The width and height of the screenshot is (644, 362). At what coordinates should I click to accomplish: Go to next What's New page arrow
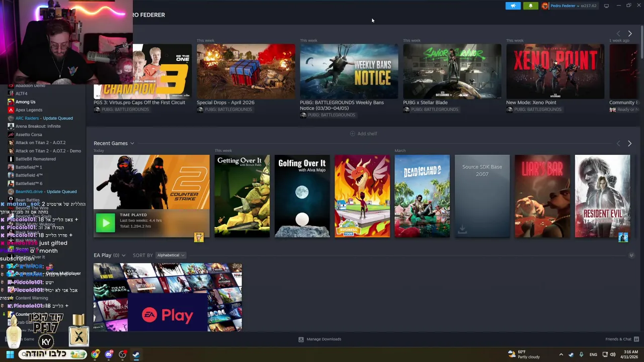[x=629, y=33]
